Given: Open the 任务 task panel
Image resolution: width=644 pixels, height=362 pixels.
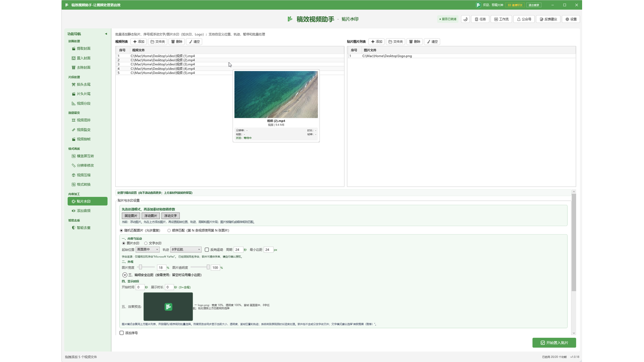Looking at the screenshot, I should click(480, 19).
